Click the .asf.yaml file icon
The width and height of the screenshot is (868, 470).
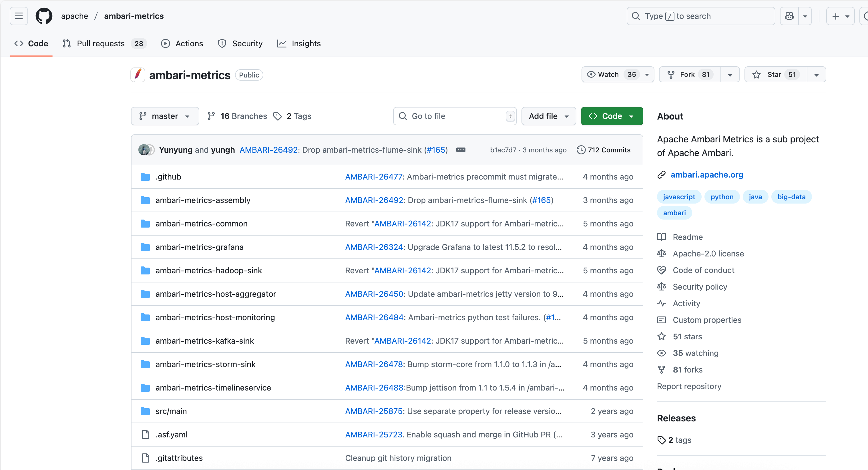point(145,435)
